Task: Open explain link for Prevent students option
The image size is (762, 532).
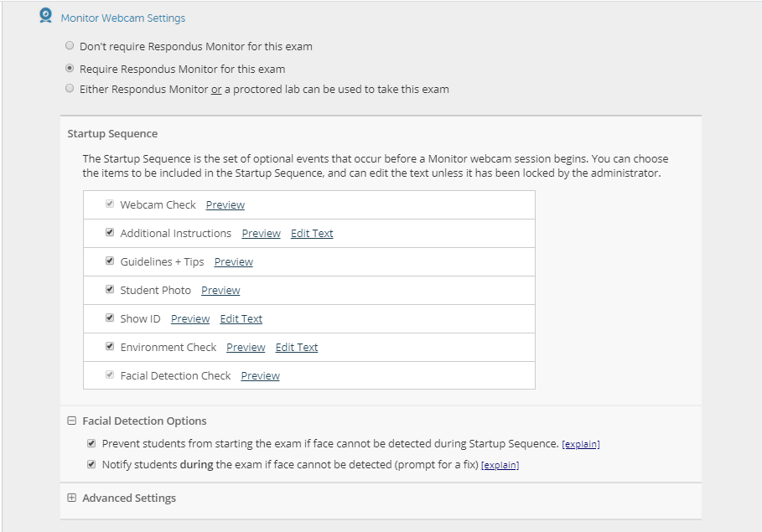Action: pyautogui.click(x=581, y=444)
